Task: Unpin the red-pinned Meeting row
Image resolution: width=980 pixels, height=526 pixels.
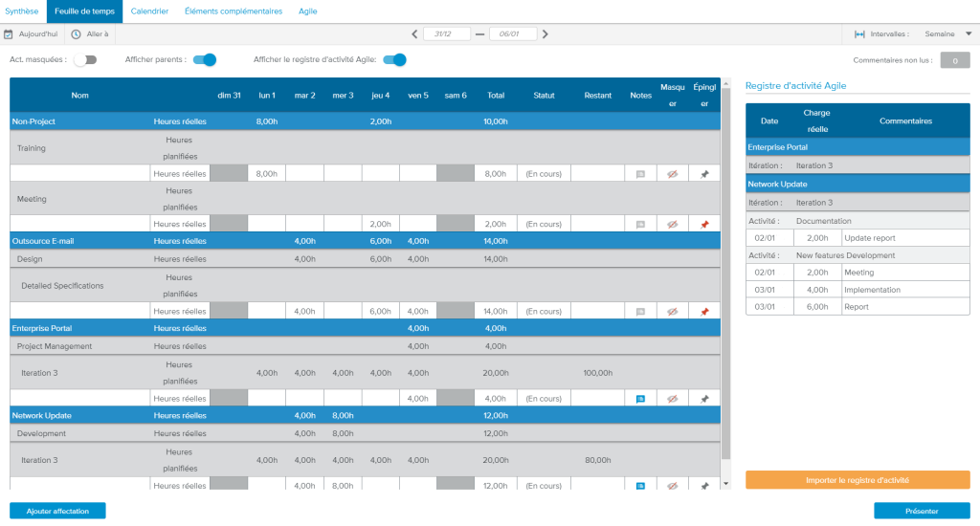Action: coord(704,225)
